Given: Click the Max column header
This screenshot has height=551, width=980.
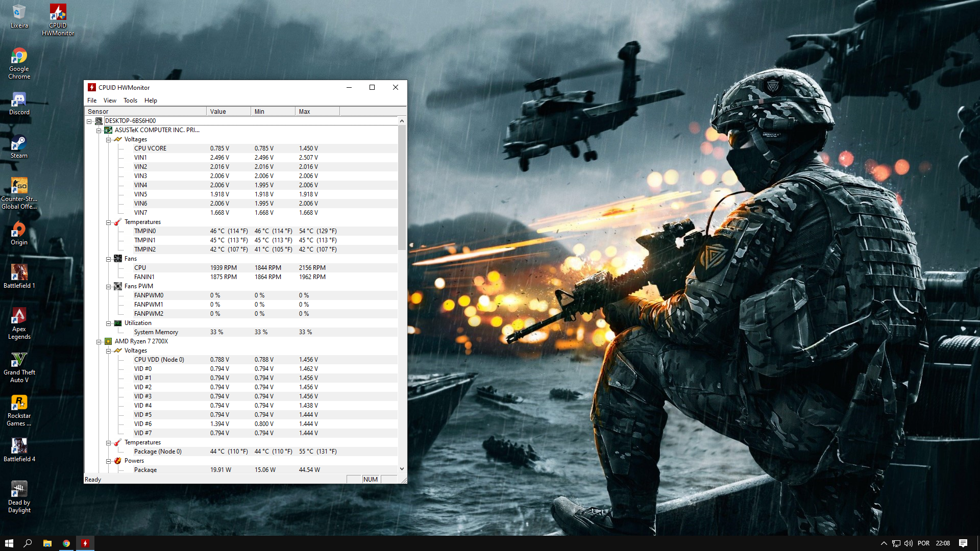Looking at the screenshot, I should 317,111.
